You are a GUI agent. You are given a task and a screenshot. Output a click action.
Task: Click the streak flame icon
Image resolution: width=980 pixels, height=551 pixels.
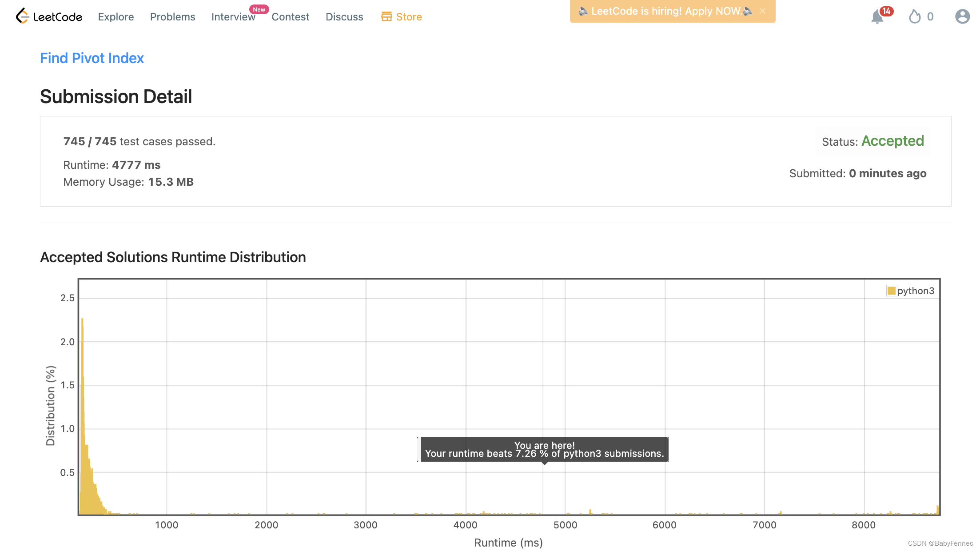point(914,17)
